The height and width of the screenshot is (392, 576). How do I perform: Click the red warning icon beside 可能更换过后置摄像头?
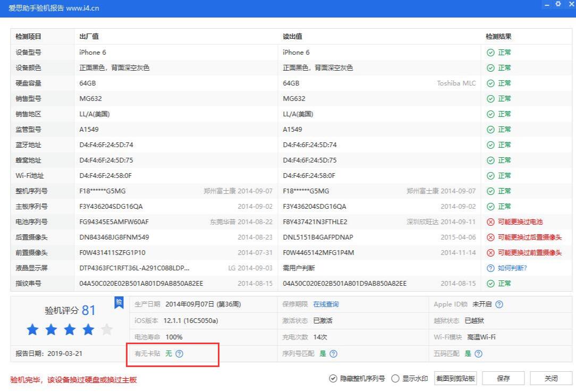point(489,237)
